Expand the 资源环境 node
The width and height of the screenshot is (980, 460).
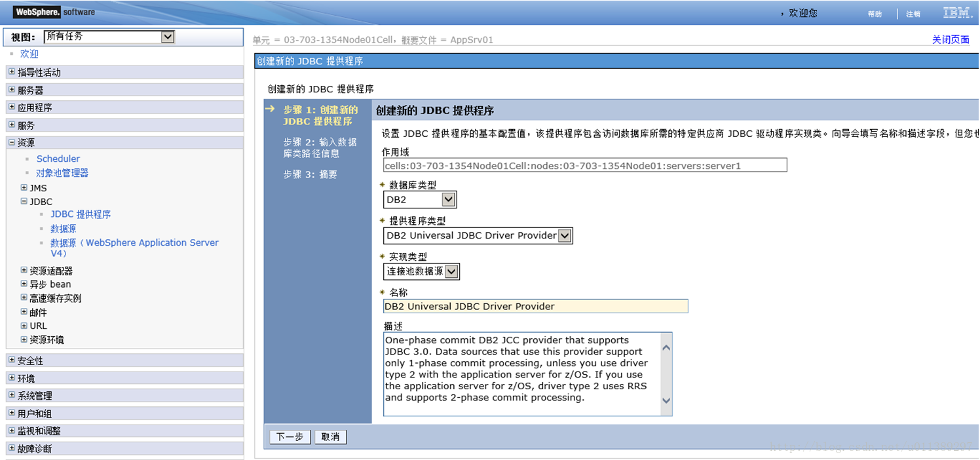(24, 339)
